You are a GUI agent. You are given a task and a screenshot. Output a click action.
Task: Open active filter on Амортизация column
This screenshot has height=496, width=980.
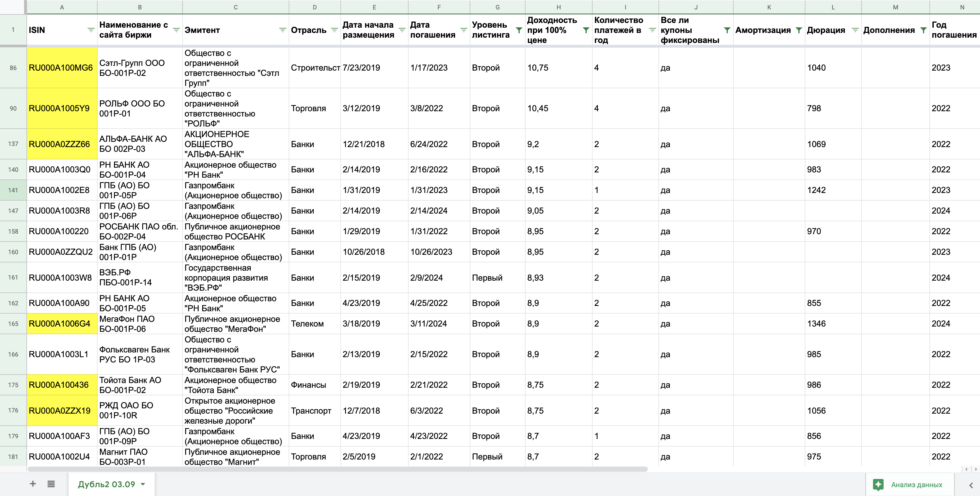coord(799,30)
